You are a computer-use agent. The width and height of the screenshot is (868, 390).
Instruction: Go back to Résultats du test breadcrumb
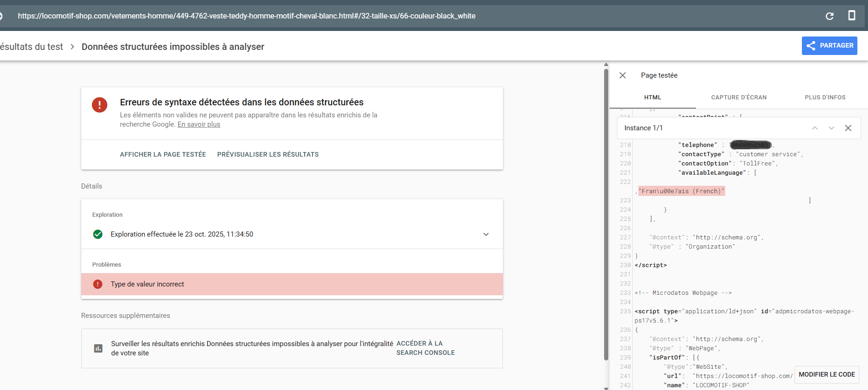tap(31, 47)
